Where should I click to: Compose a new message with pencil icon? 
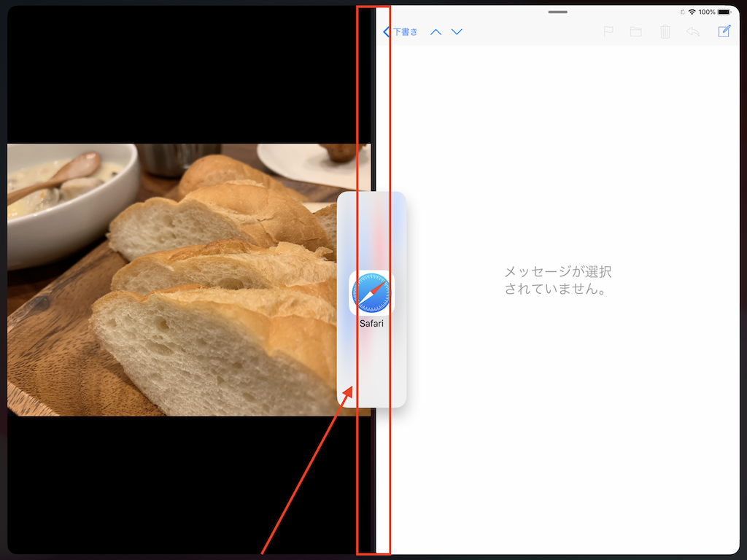point(724,31)
